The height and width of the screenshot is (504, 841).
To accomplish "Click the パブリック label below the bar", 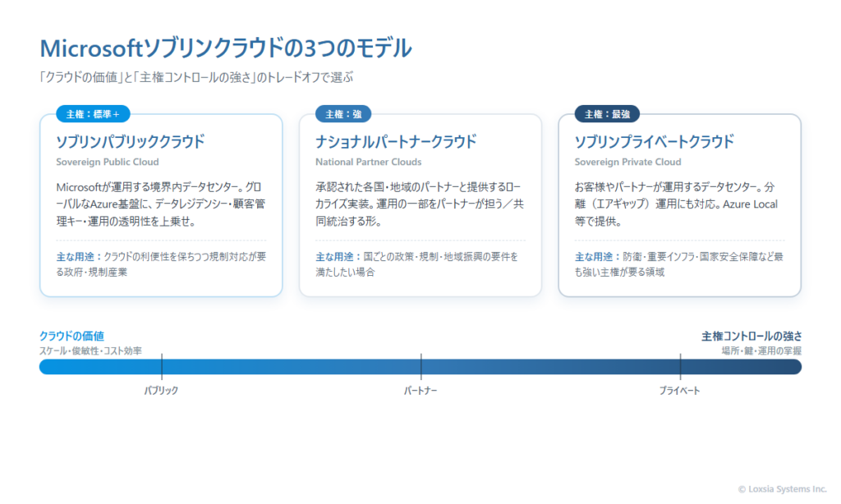I will pyautogui.click(x=162, y=391).
